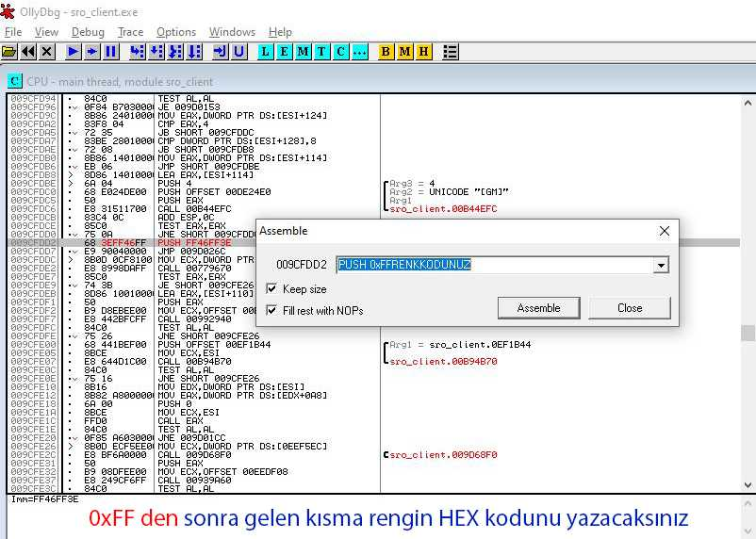Click the Close program X toolbar icon
This screenshot has height=539, width=756.
pos(47,52)
